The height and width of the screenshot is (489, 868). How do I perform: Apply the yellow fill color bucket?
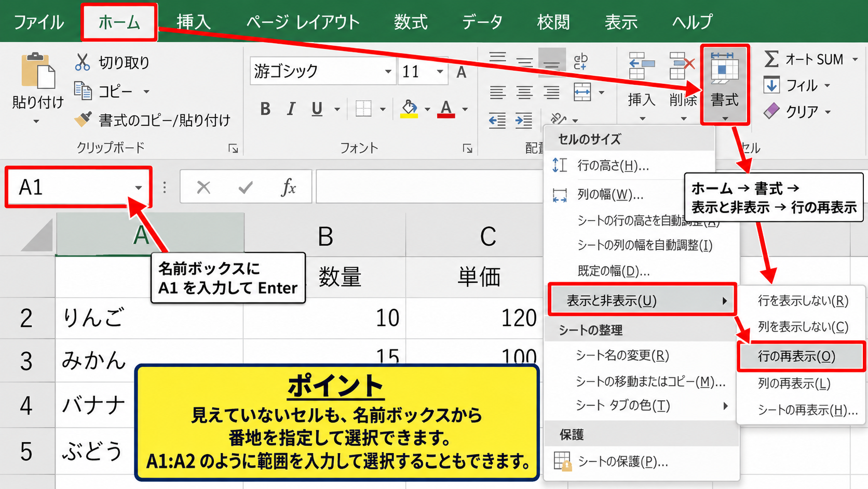click(x=409, y=109)
